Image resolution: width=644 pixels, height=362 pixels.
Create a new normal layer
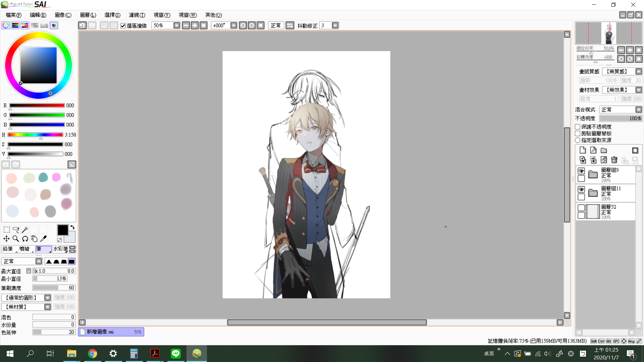pyautogui.click(x=583, y=150)
